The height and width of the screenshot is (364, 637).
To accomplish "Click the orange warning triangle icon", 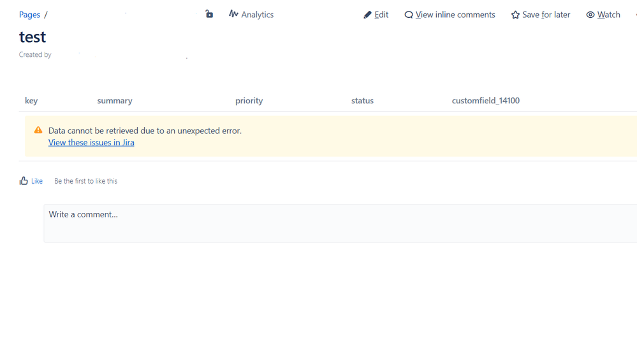I will coord(38,130).
